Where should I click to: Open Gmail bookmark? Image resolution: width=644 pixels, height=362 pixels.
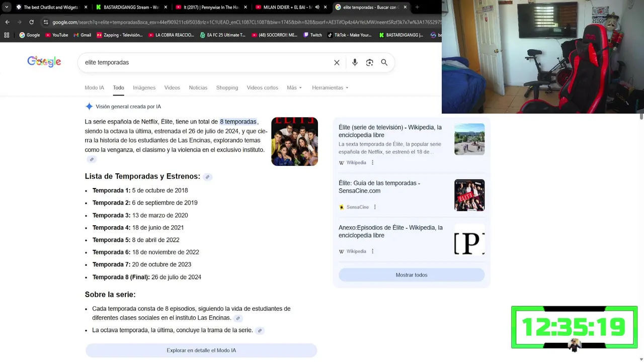82,35
